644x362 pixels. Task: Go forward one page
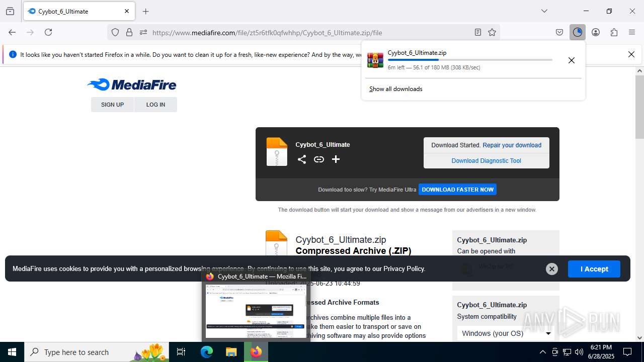pyautogui.click(x=30, y=32)
